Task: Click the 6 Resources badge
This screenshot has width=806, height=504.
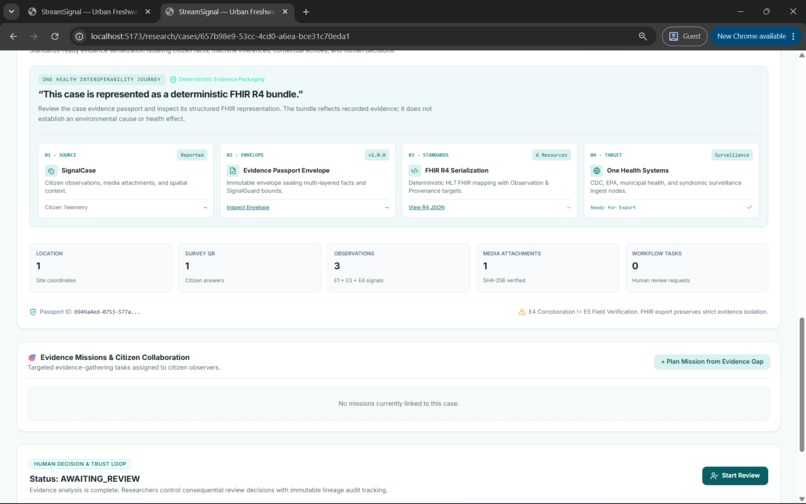Action: 552,155
